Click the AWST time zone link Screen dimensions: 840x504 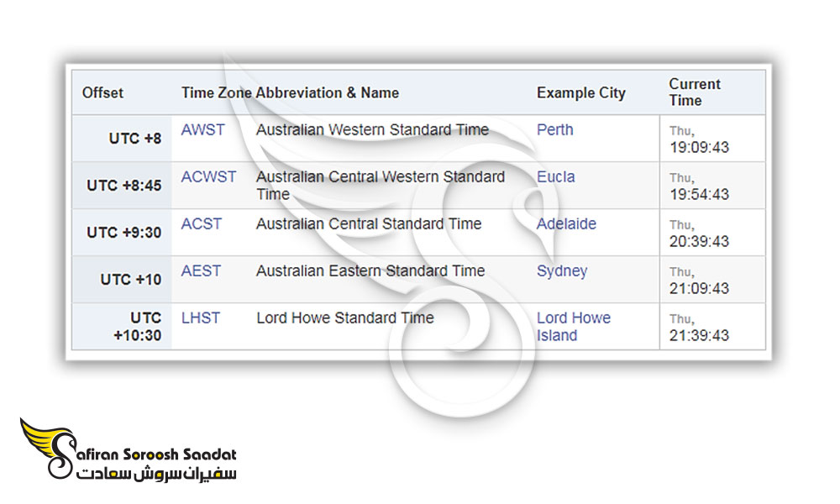click(x=202, y=130)
